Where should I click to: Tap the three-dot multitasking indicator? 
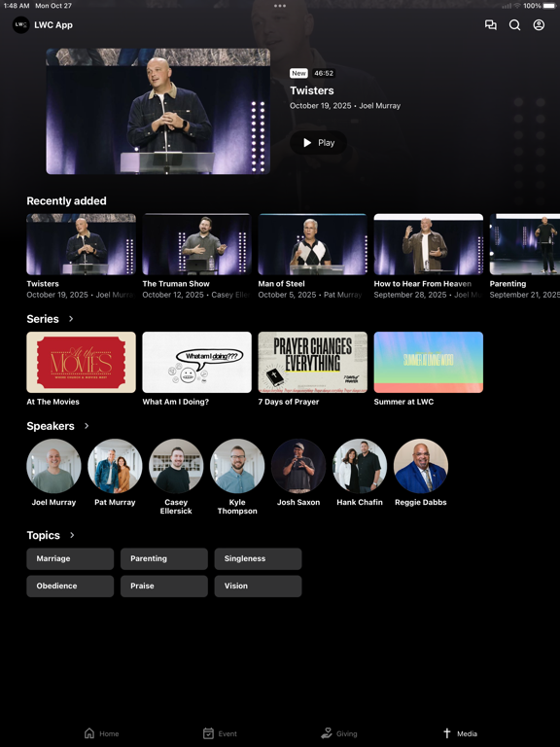point(280,6)
